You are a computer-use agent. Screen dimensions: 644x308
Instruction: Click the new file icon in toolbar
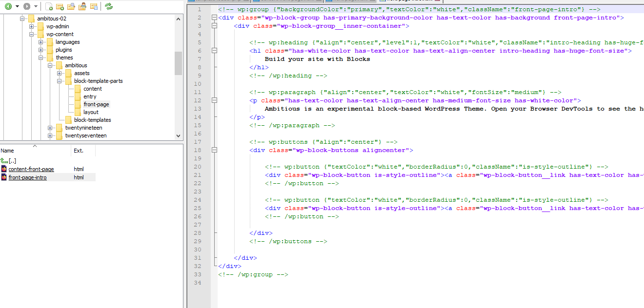(49, 6)
